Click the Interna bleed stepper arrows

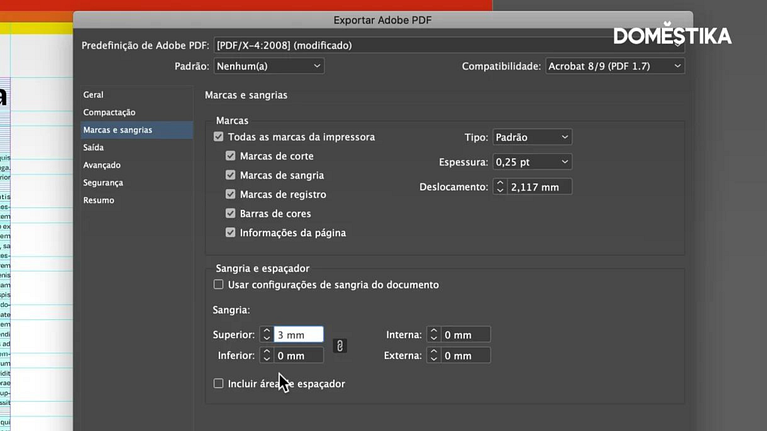point(433,335)
